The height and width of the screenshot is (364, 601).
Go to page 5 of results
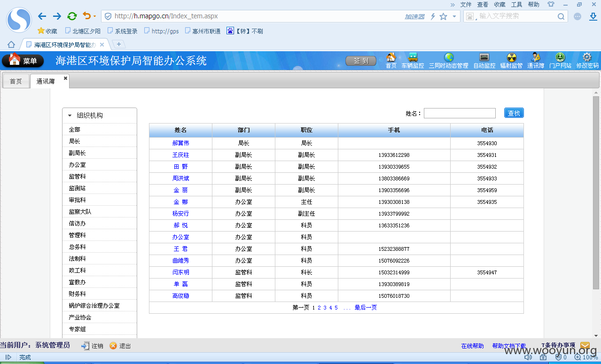(336, 308)
